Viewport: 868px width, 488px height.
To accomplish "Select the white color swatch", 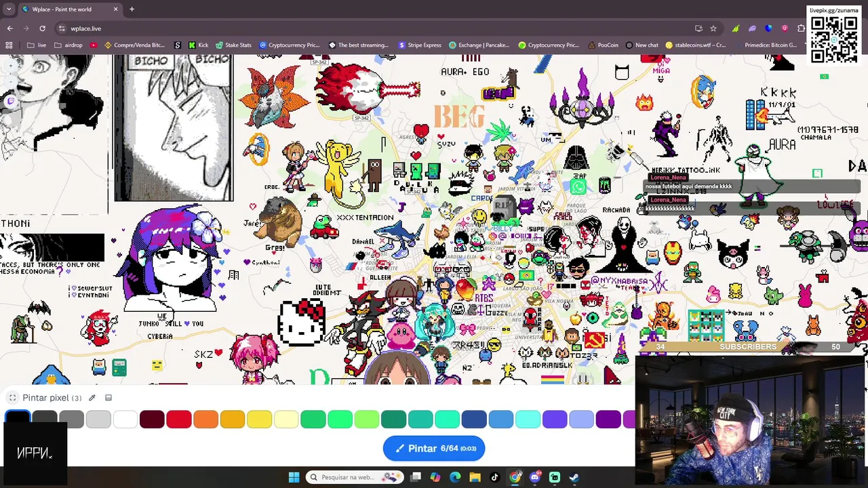I will [x=125, y=419].
